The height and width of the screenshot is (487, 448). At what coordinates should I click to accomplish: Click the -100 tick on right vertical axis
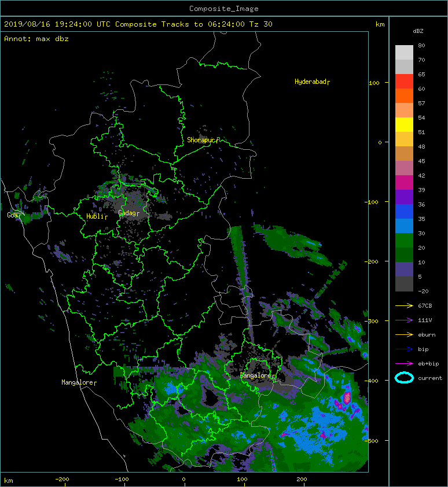point(372,202)
